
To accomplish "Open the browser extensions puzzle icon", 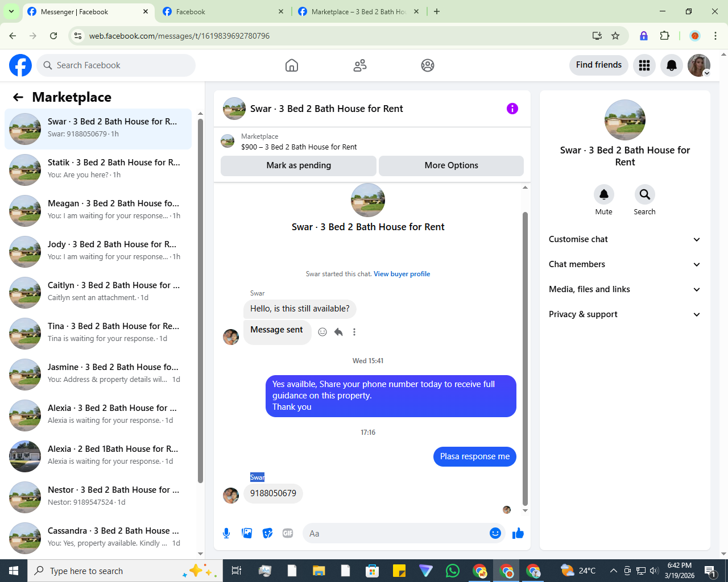I will pos(664,36).
